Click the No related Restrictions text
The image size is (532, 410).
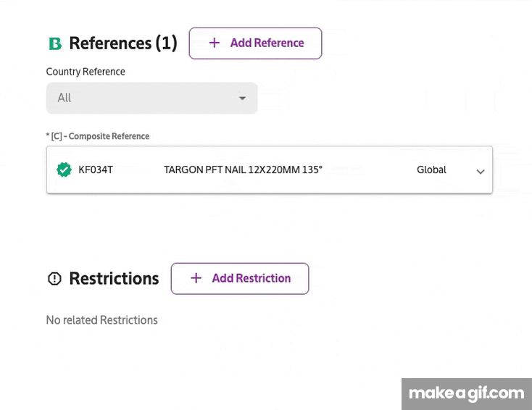[101, 320]
